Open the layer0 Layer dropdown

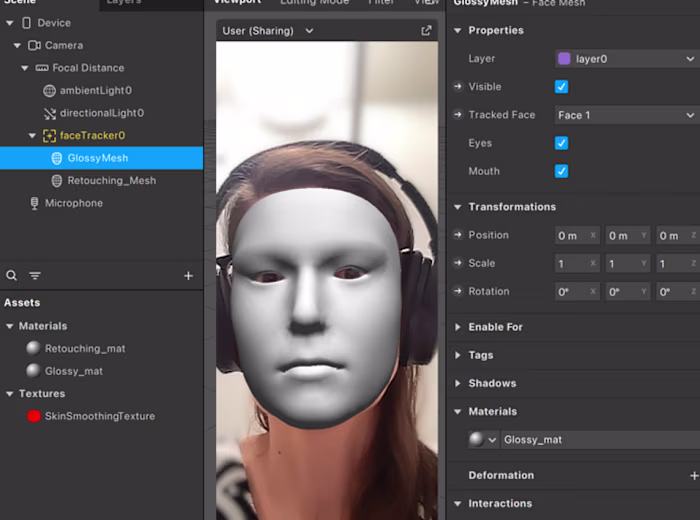coord(627,59)
